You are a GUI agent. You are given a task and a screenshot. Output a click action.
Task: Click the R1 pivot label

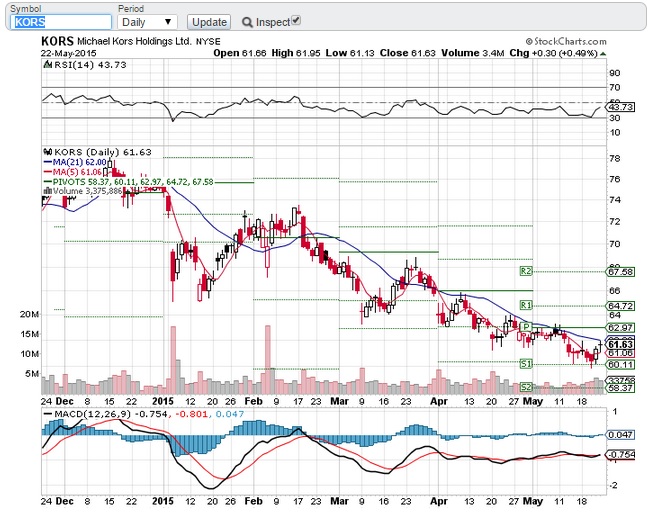[x=526, y=305]
